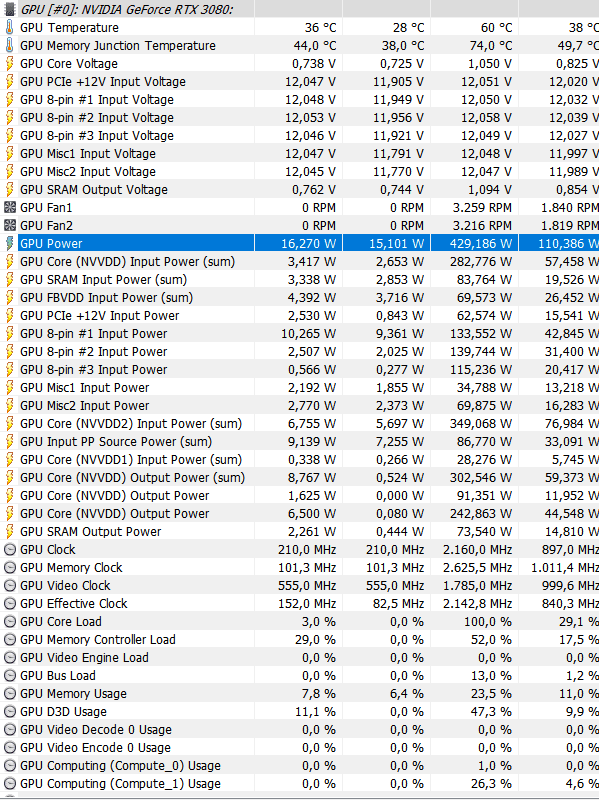Click the 3.259 RPM GPU Fan1 value

(482, 208)
